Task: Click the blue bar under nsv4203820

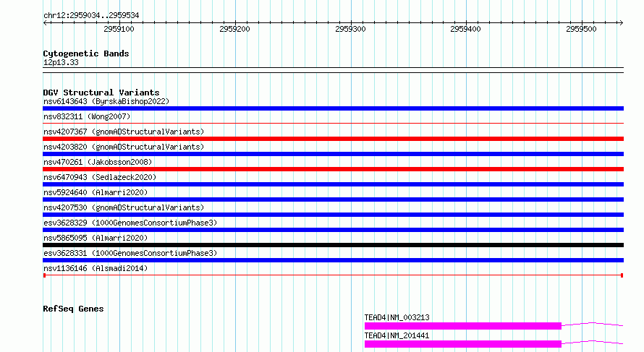Action: pyautogui.click(x=333, y=154)
